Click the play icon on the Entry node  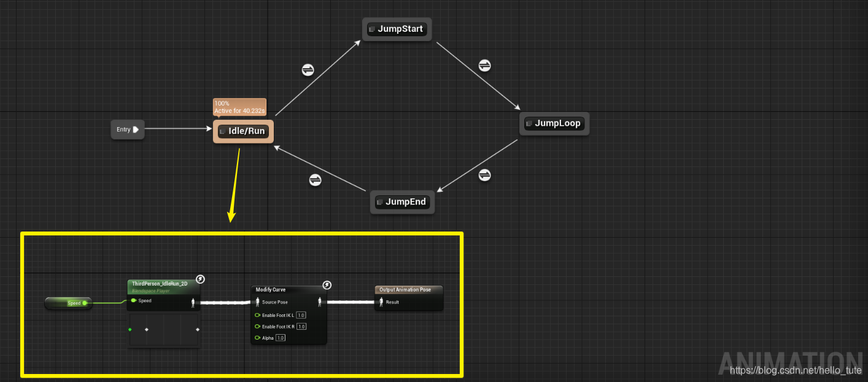tap(136, 129)
